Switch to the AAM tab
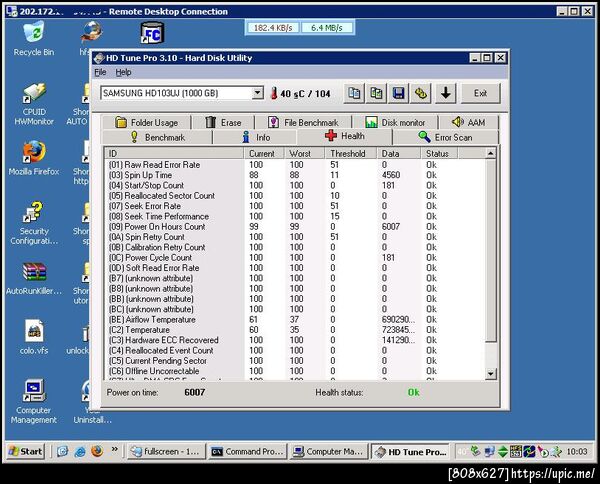The width and height of the screenshot is (600, 484). (x=468, y=122)
